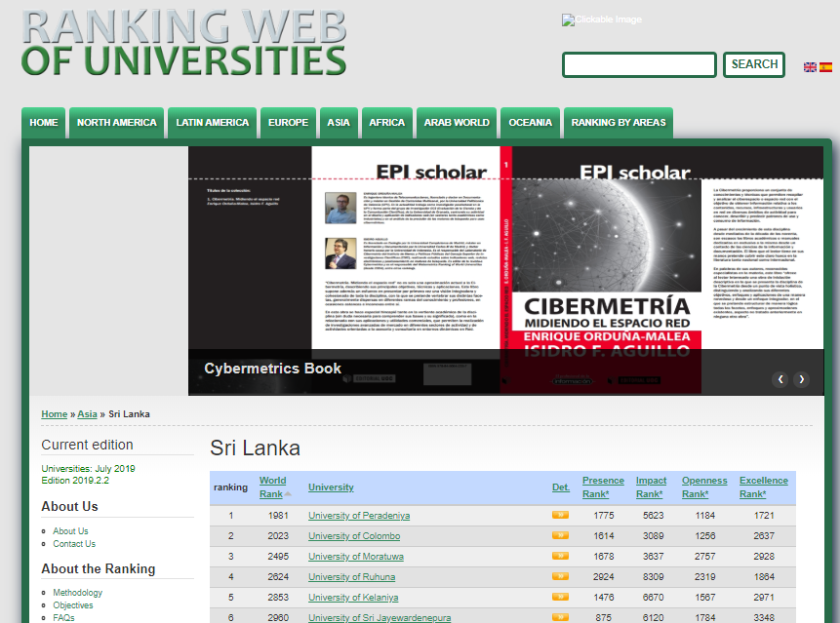Click openness rank value 2757
The height and width of the screenshot is (623, 840).
[x=705, y=557]
